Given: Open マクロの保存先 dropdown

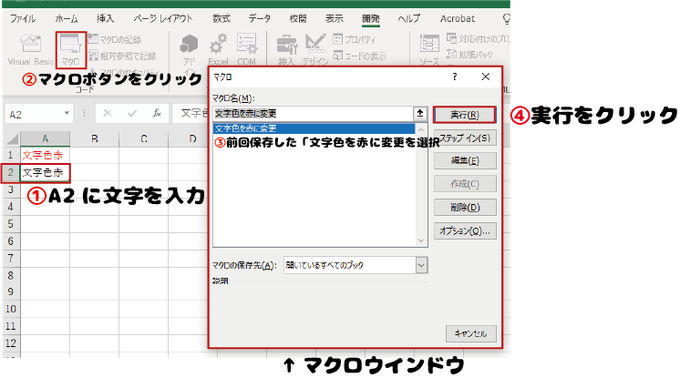Looking at the screenshot, I should click(421, 265).
